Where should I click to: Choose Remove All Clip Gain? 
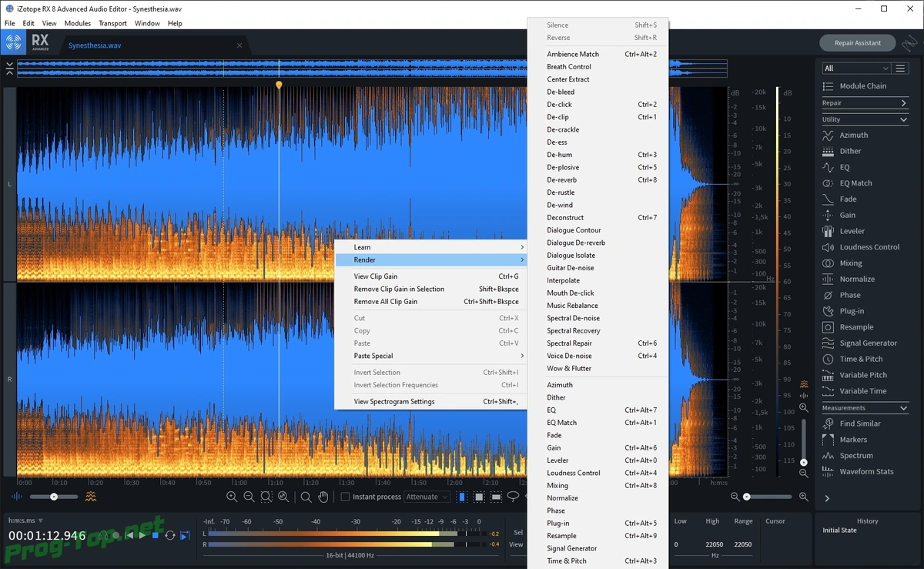tap(430, 302)
